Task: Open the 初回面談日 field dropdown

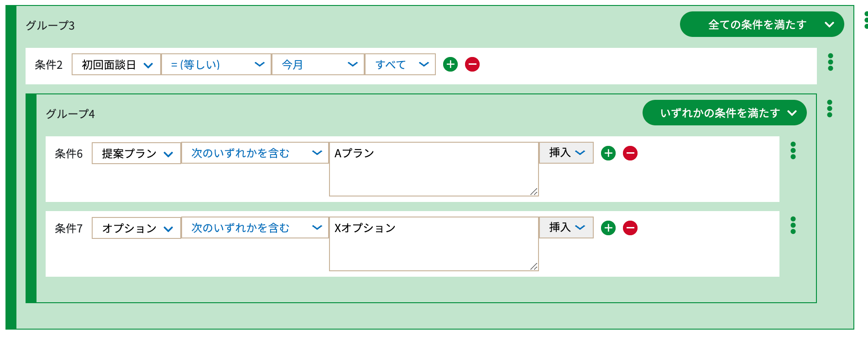Action: (116, 64)
